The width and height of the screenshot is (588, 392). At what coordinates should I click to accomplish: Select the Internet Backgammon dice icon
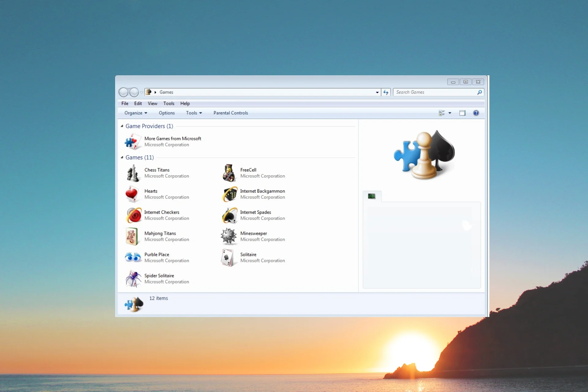pyautogui.click(x=229, y=194)
